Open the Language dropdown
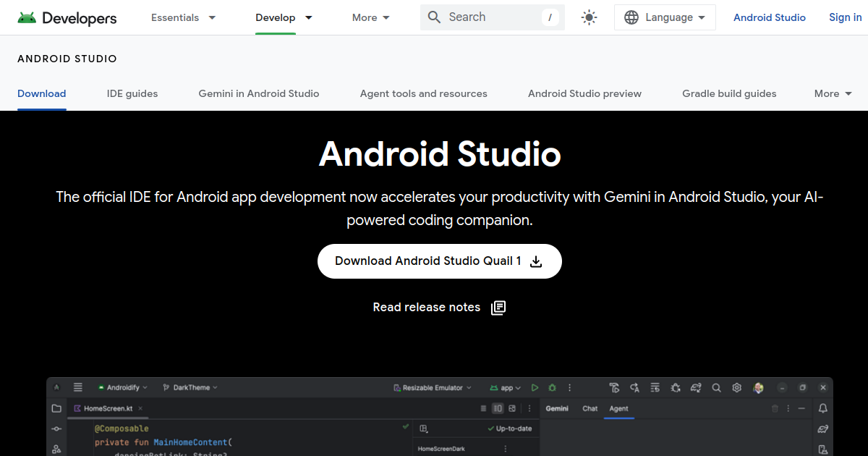868x456 pixels. coord(665,17)
